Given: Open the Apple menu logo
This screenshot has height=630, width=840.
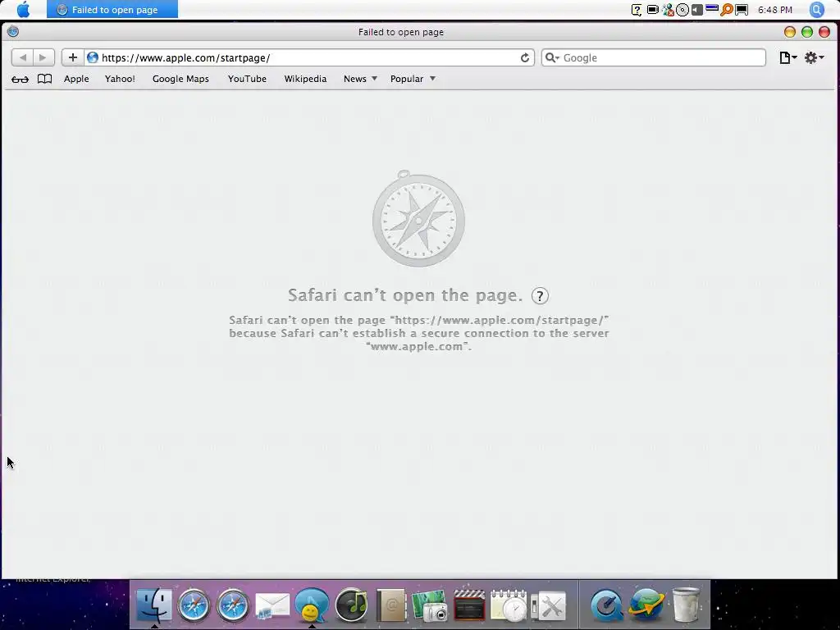Looking at the screenshot, I should [x=23, y=9].
